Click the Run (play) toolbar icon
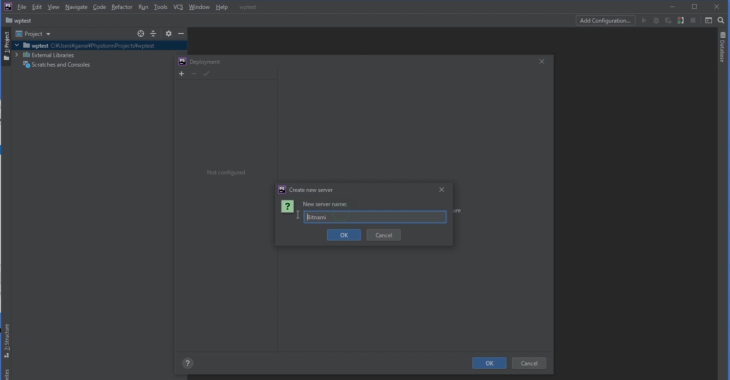This screenshot has height=380, width=730. click(x=644, y=20)
